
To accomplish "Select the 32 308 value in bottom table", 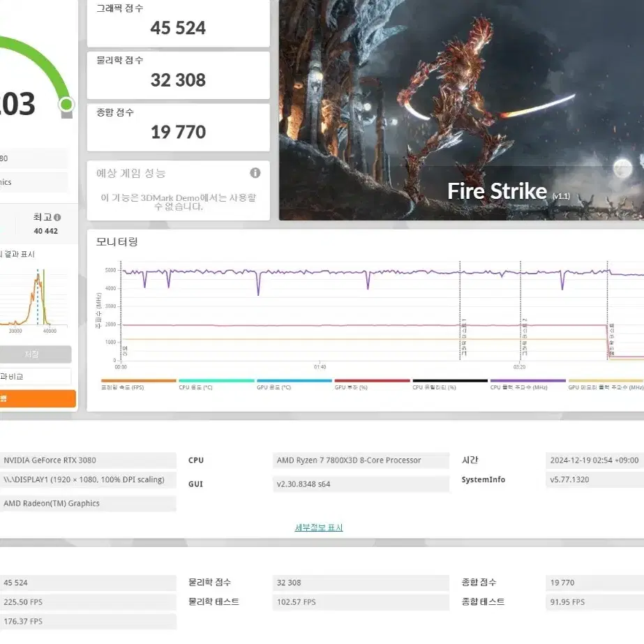I will [361, 583].
